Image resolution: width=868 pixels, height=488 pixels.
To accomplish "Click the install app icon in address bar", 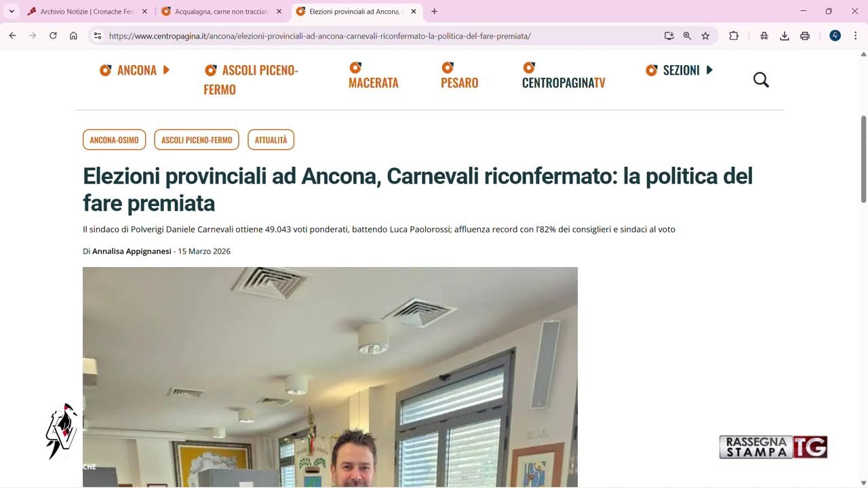I will pos(669,36).
